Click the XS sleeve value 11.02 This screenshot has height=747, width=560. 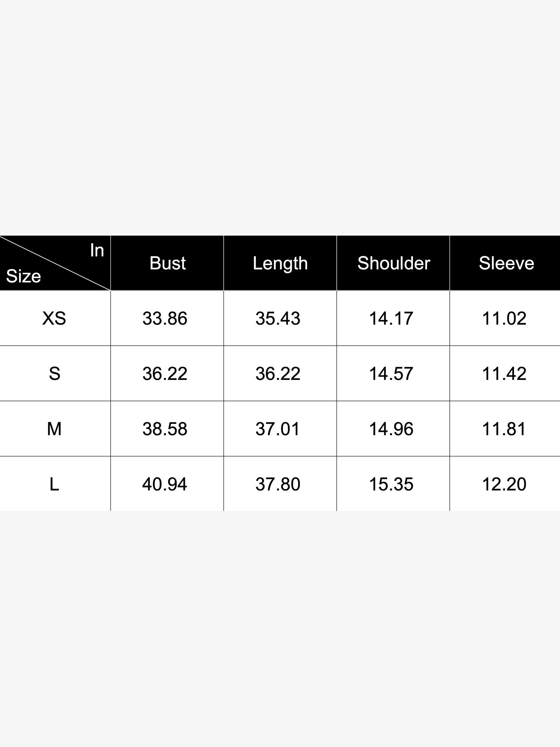point(504,318)
